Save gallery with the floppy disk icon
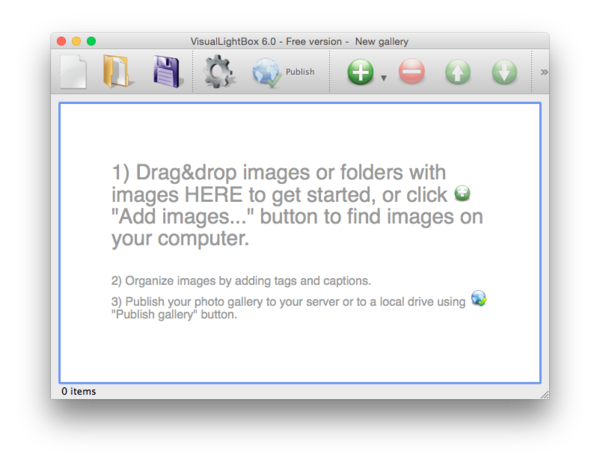The width and height of the screenshot is (600, 468). click(x=168, y=72)
